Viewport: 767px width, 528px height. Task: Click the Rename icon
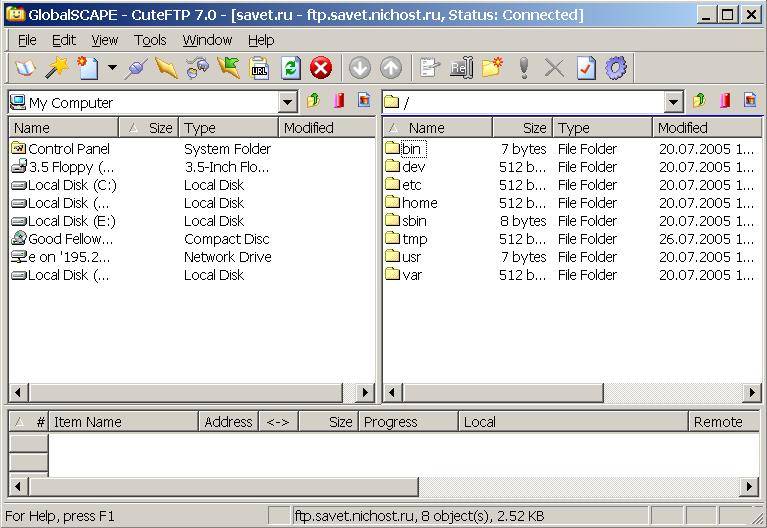pyautogui.click(x=461, y=68)
